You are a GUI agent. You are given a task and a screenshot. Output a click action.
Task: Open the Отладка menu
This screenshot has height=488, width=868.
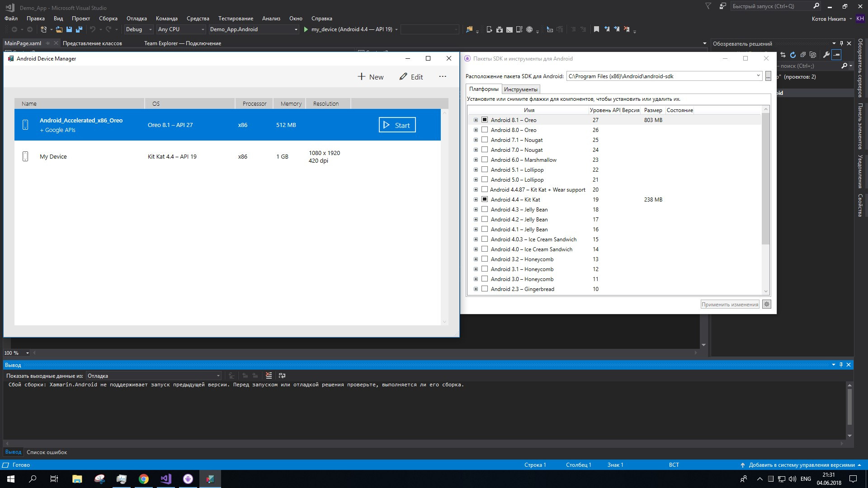[x=137, y=19]
